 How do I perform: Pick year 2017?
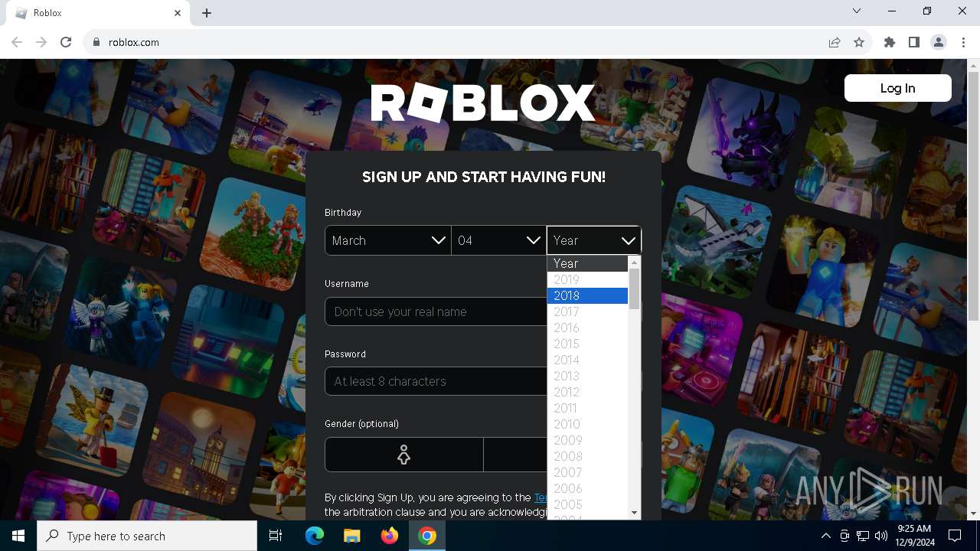(x=588, y=311)
